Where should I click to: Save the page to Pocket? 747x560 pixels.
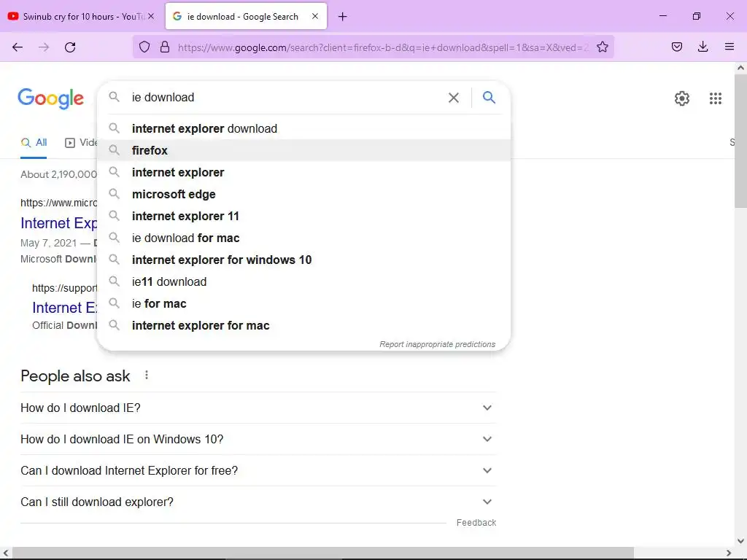676,47
